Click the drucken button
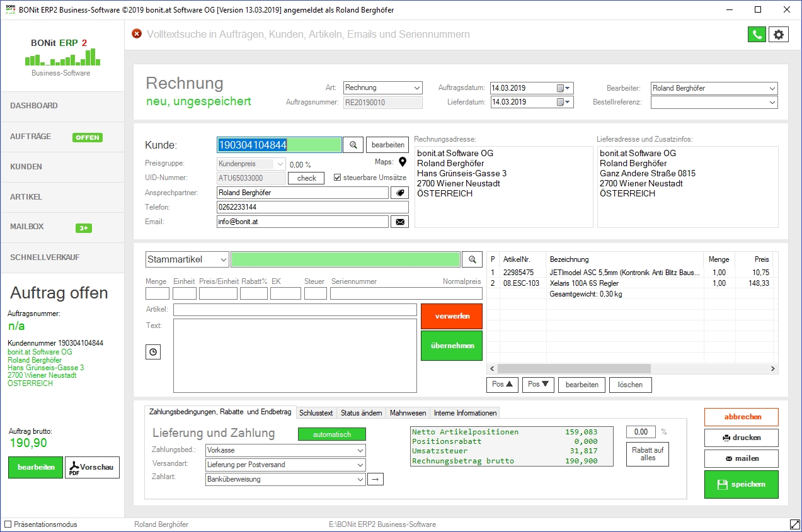The width and height of the screenshot is (802, 532). pyautogui.click(x=741, y=438)
